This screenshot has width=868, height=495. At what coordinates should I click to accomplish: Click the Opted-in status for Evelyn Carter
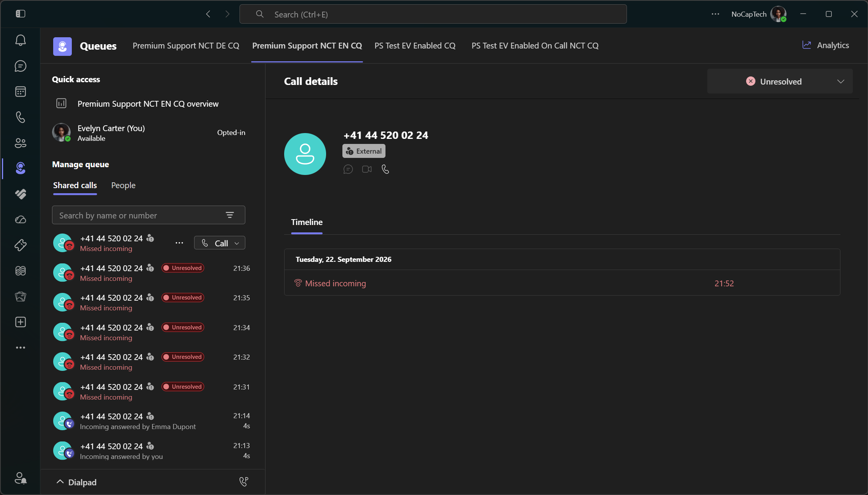pyautogui.click(x=231, y=133)
